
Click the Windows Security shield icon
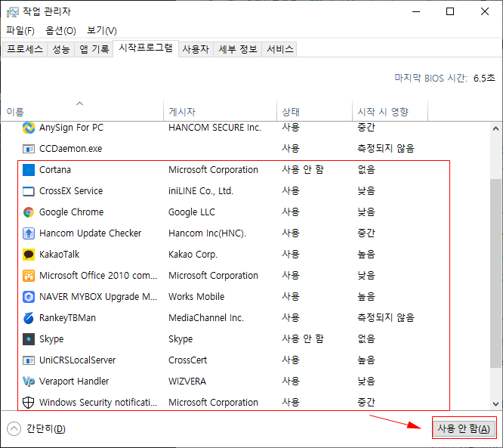(29, 403)
